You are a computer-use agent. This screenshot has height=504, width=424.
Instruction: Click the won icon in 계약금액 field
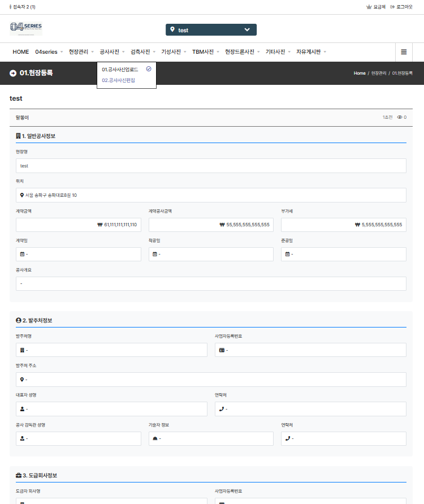pyautogui.click(x=100, y=225)
